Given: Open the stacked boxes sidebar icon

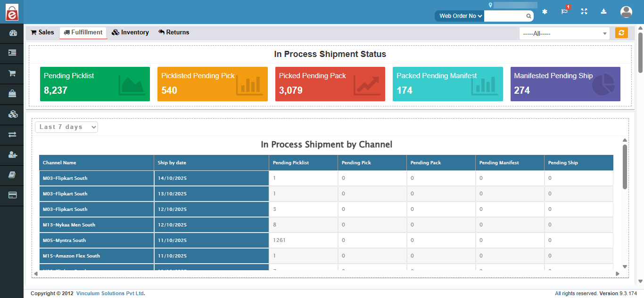Looking at the screenshot, I should pyautogui.click(x=12, y=114).
